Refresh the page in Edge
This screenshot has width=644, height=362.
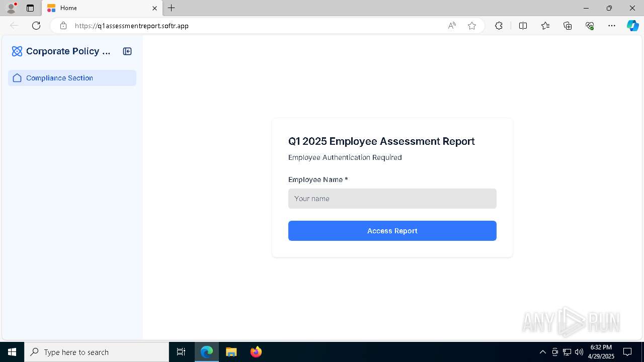point(36,26)
